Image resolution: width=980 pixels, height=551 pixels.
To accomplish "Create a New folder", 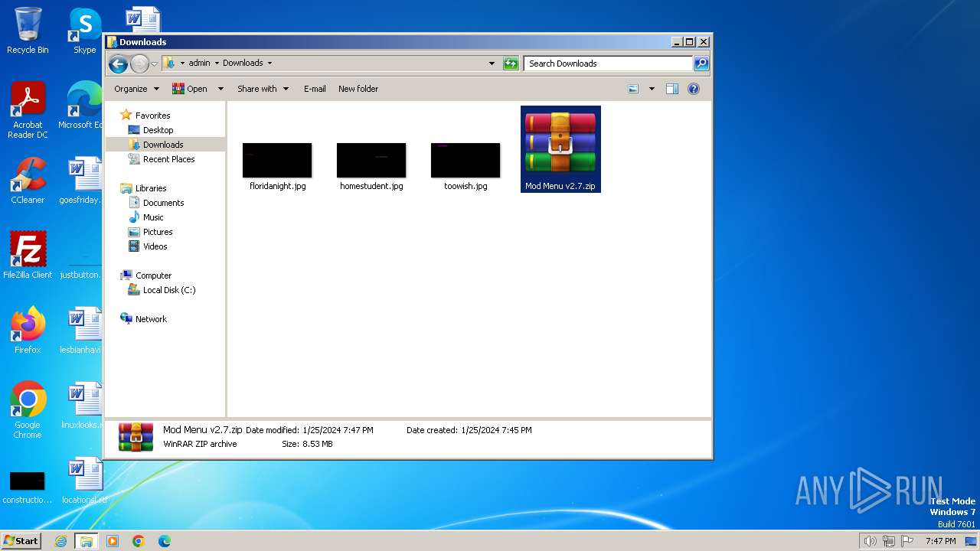I will [358, 89].
